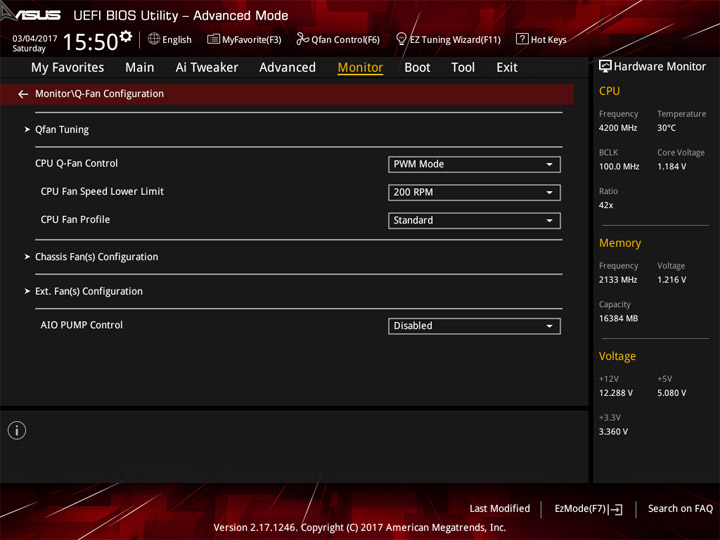720x540 pixels.
Task: Click +3.3V 3.360 V reading
Action: [x=613, y=432]
